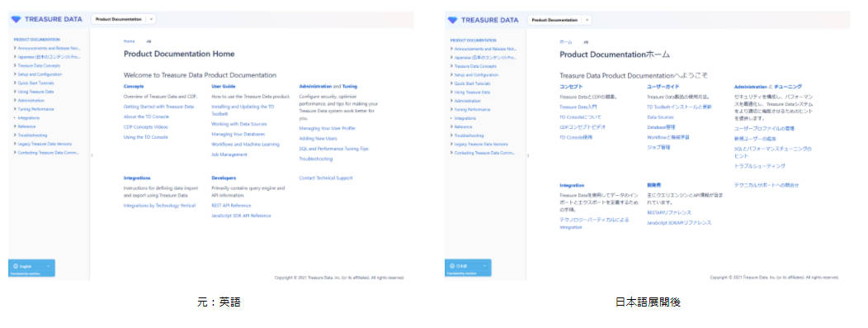Expand Setup and Configuration in English sidebar
The width and height of the screenshot is (868, 328).
[38, 74]
